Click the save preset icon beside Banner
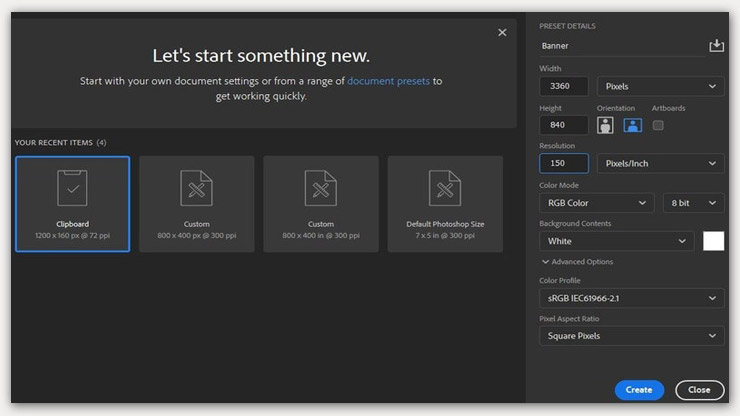740x416 pixels. point(716,46)
